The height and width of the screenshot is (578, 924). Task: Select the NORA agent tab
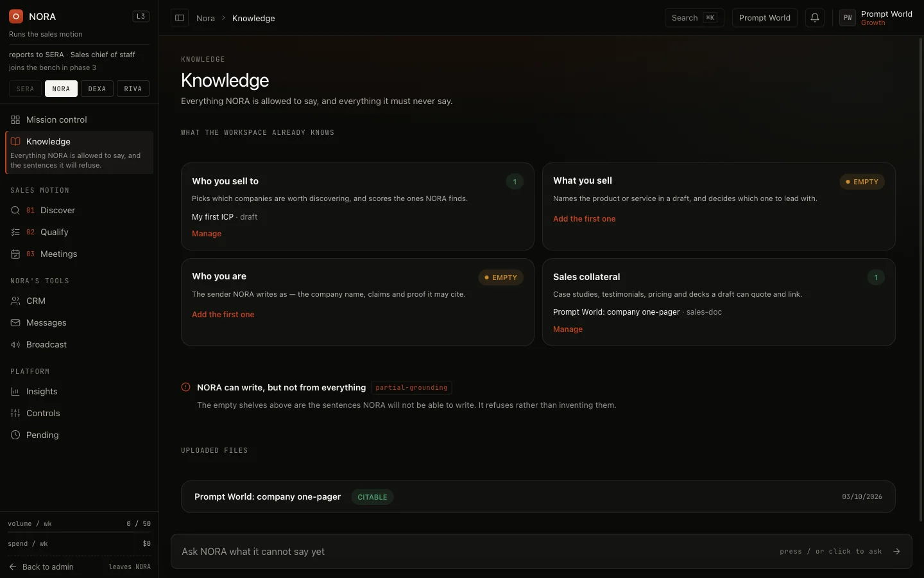point(61,89)
